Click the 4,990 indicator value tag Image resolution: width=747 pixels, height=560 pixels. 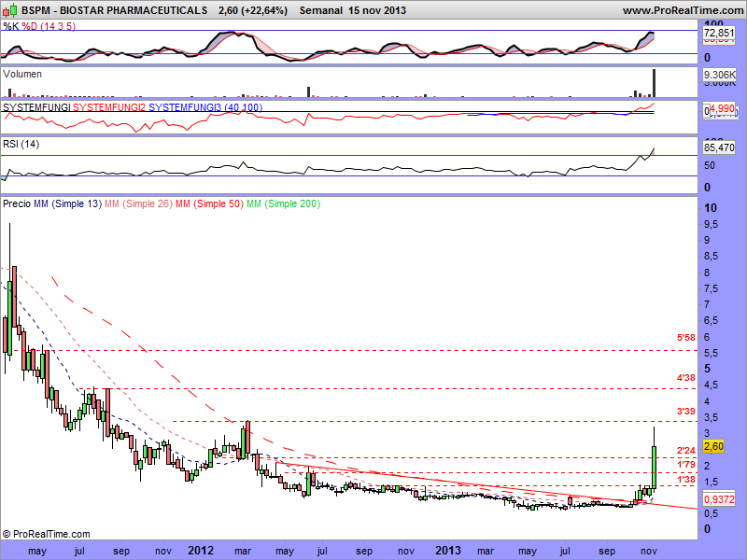click(x=723, y=109)
